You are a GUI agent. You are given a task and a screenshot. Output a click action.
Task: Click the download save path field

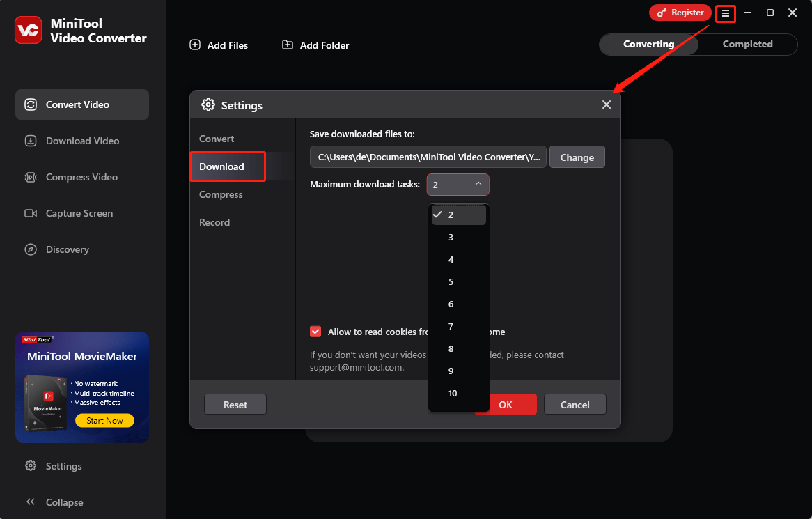click(x=428, y=157)
